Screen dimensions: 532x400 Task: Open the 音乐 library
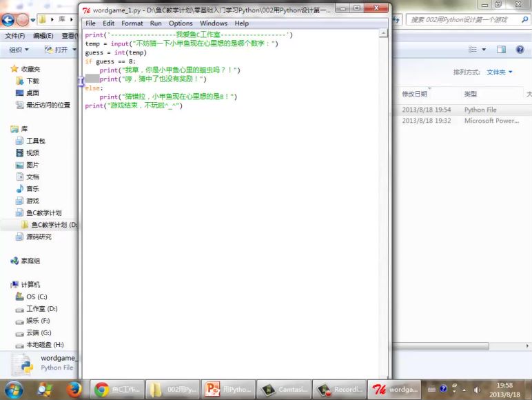click(32, 188)
